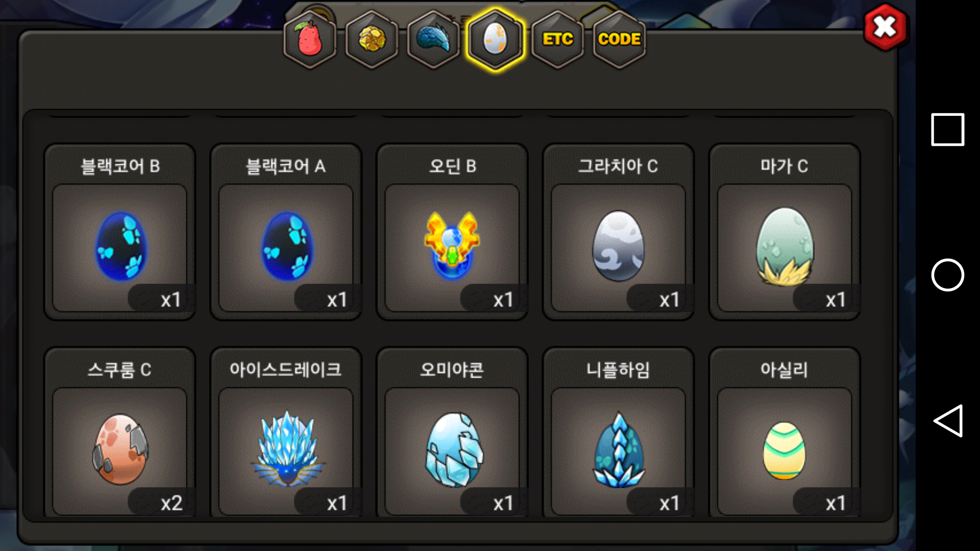The width and height of the screenshot is (980, 551).
Task: Open the ETC tab
Action: pos(557,39)
